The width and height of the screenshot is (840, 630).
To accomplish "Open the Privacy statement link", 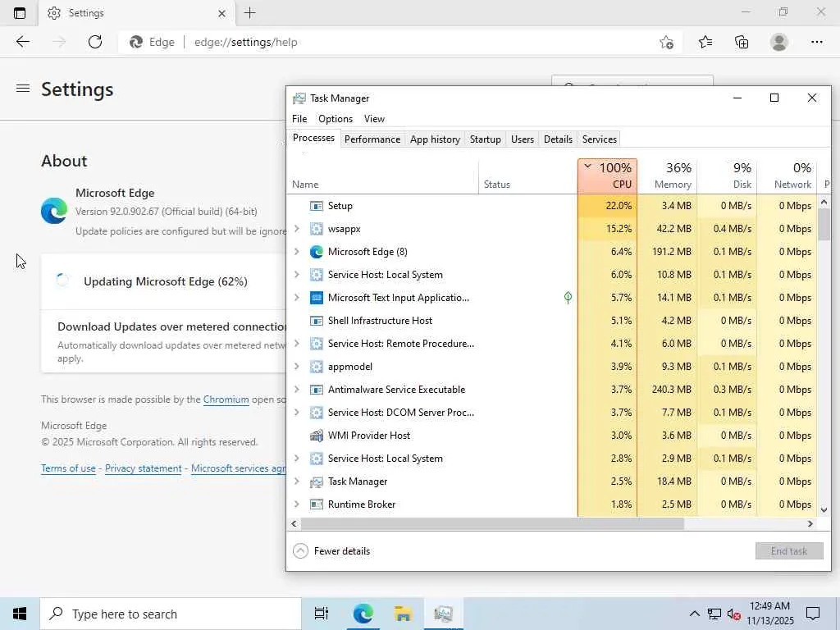I will tap(143, 468).
